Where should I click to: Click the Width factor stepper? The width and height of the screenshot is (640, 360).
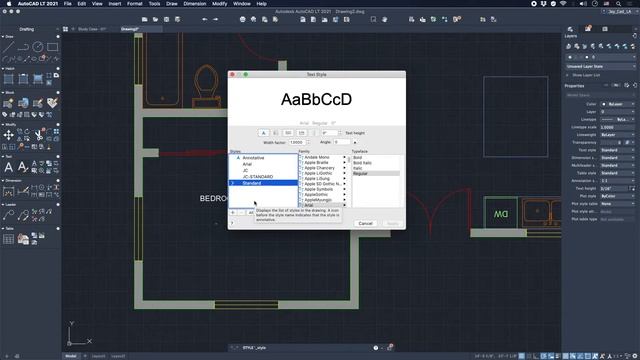coord(308,142)
